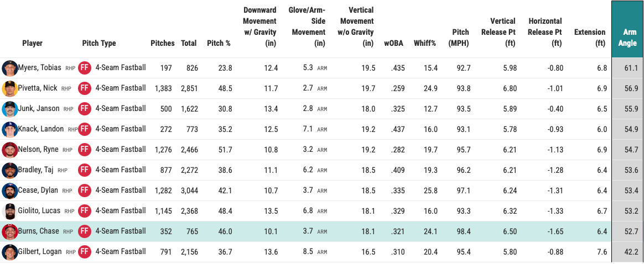This screenshot has height=264, width=644.
Task: Open Taj Bradley's player page link
Action: [x=37, y=170]
